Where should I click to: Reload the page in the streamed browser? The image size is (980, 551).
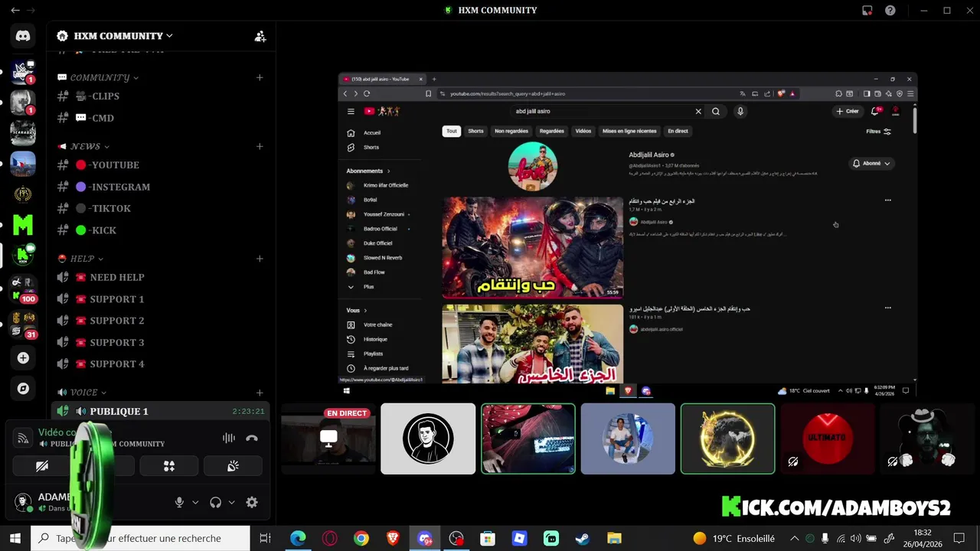point(367,93)
